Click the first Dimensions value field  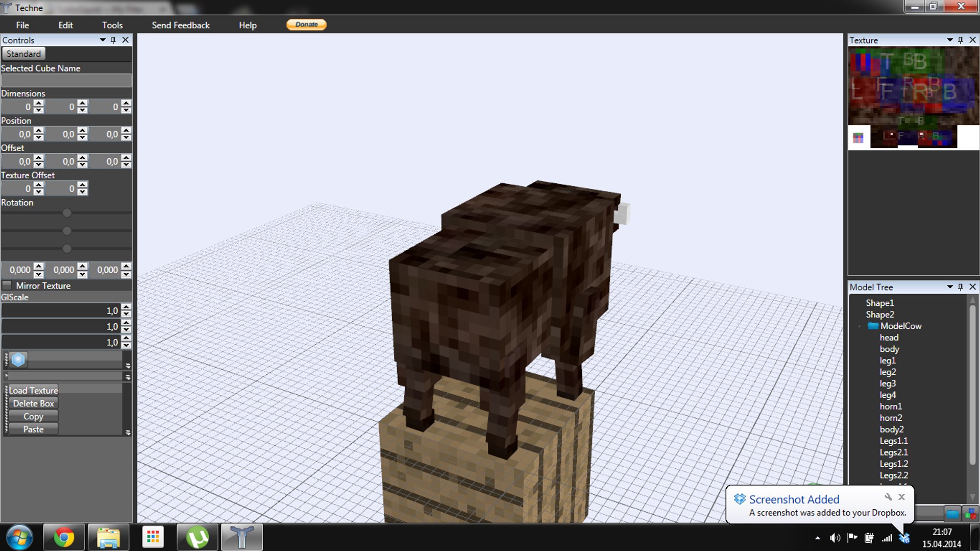tap(17, 107)
